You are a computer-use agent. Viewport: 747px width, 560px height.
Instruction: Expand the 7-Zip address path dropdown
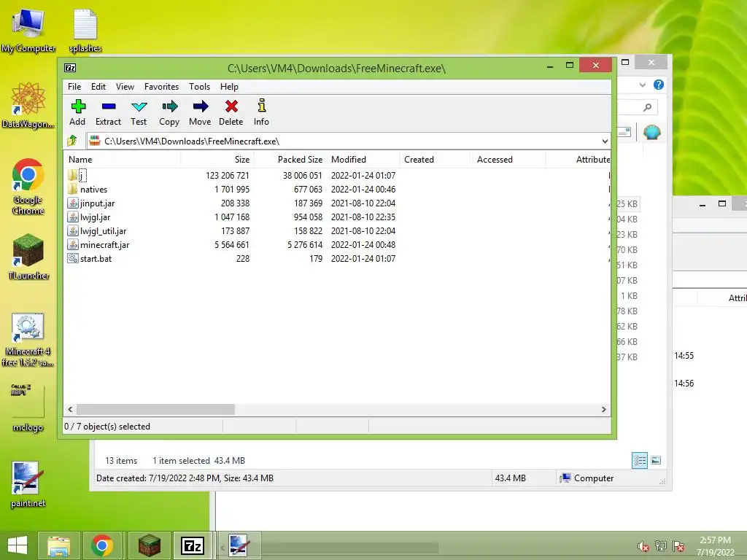(605, 141)
